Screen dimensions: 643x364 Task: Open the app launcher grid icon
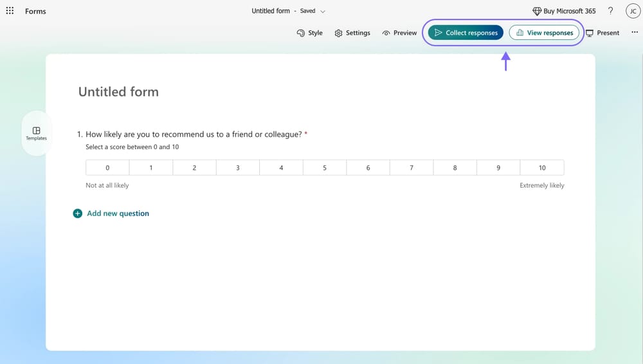click(10, 11)
